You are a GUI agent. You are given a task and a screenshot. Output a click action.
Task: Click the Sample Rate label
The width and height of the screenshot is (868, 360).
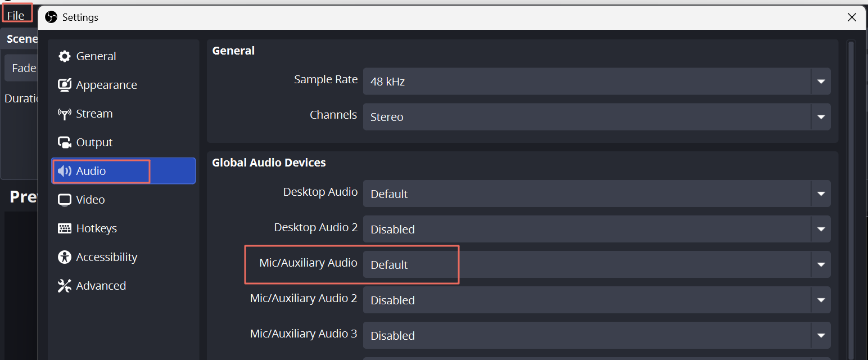(325, 80)
